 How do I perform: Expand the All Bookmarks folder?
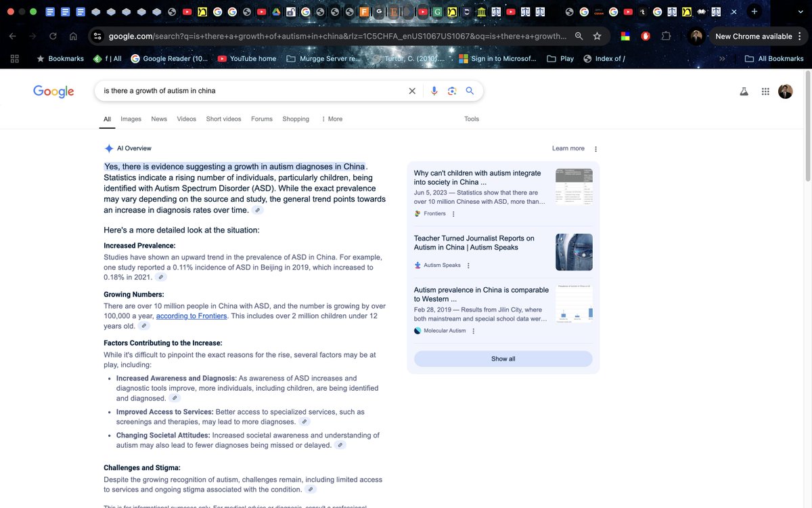(773, 59)
